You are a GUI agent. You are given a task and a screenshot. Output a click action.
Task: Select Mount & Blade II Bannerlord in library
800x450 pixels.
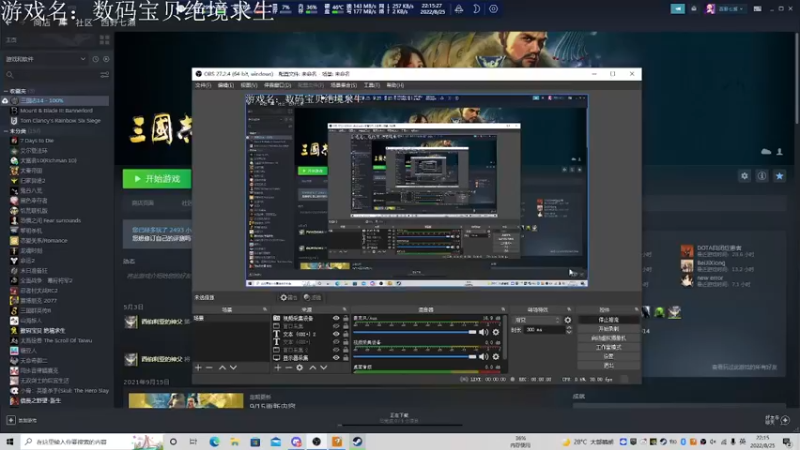tap(56, 111)
